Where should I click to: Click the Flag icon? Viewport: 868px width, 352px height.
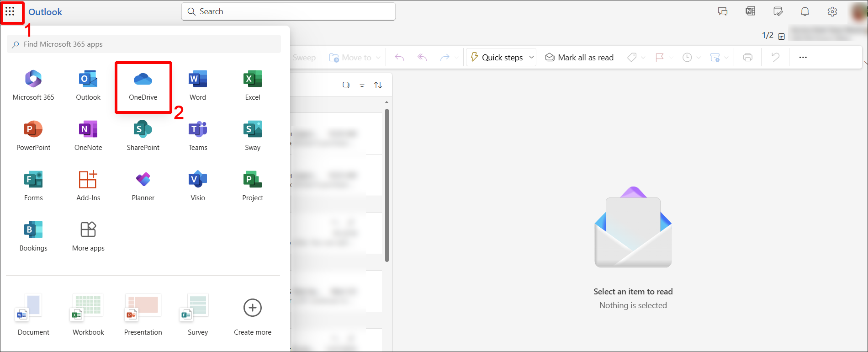click(x=660, y=57)
